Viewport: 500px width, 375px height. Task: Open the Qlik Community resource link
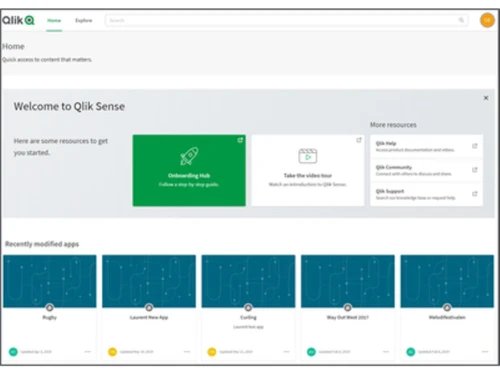pyautogui.click(x=426, y=170)
